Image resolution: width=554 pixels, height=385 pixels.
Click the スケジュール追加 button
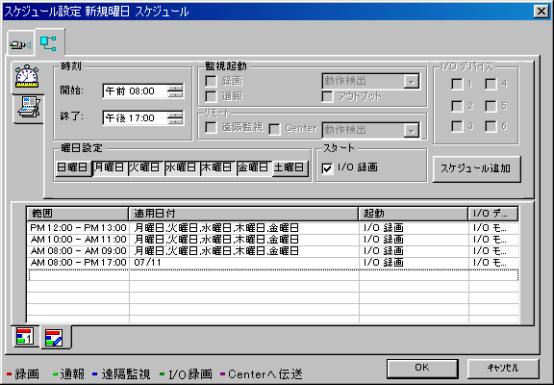coord(476,169)
